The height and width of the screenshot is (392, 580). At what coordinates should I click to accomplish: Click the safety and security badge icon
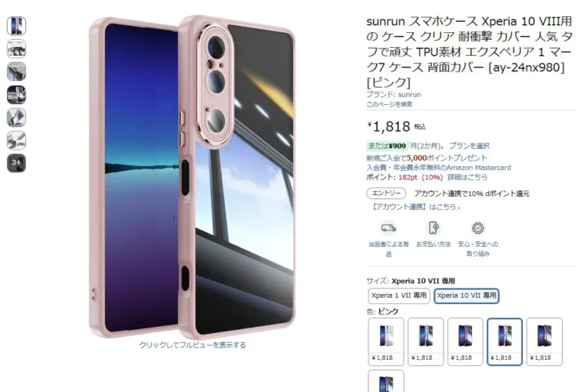(478, 228)
